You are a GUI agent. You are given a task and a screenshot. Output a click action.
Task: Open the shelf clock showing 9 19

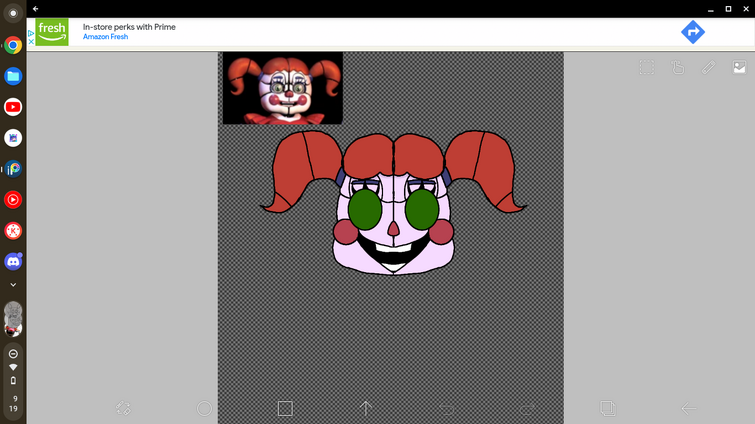pos(14,403)
